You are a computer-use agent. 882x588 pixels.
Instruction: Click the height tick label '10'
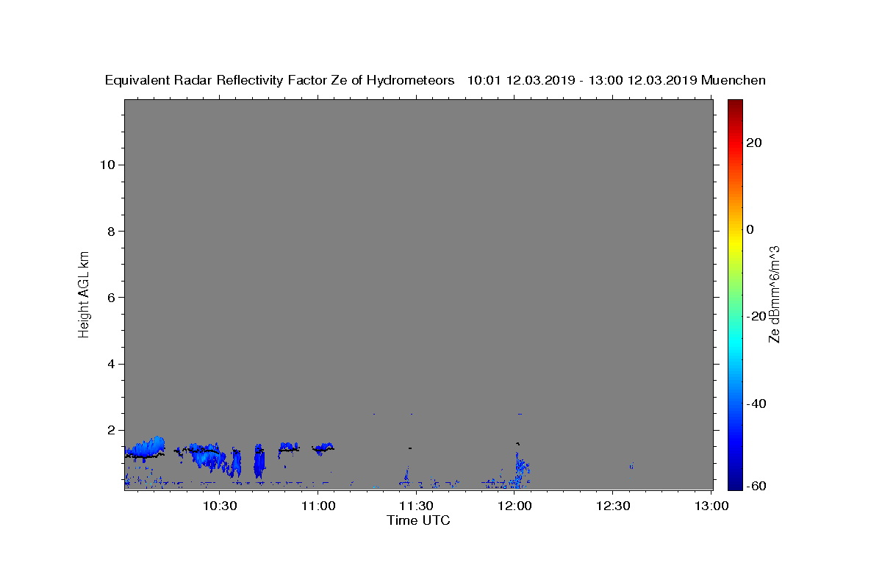coord(107,165)
